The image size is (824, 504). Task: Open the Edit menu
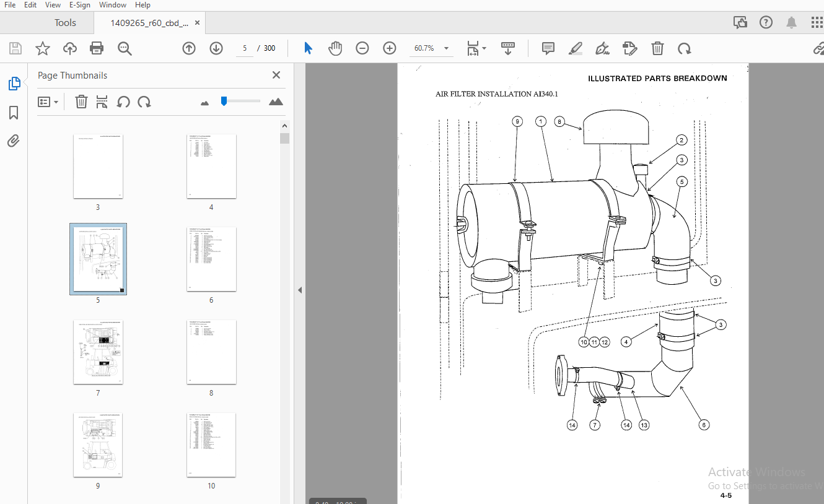pyautogui.click(x=30, y=5)
